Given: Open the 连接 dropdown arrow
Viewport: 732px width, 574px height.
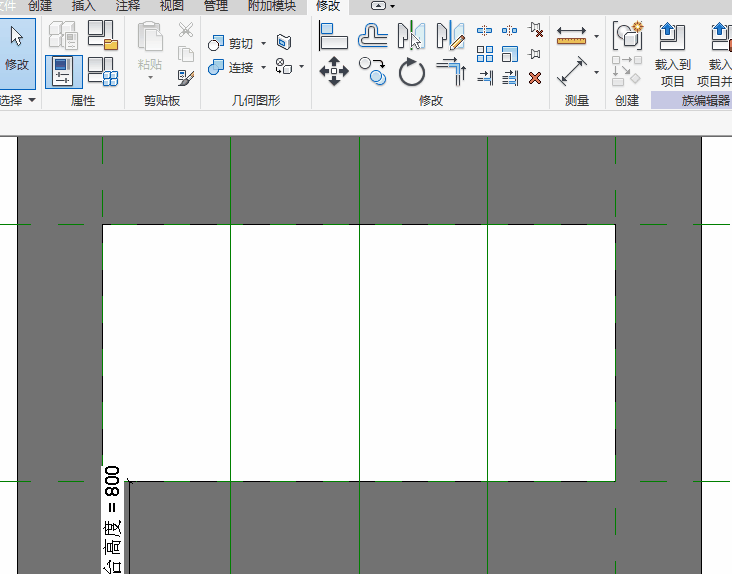Looking at the screenshot, I should click(263, 68).
